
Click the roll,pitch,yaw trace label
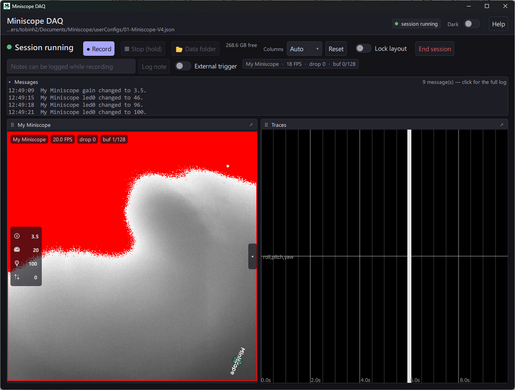click(278, 257)
